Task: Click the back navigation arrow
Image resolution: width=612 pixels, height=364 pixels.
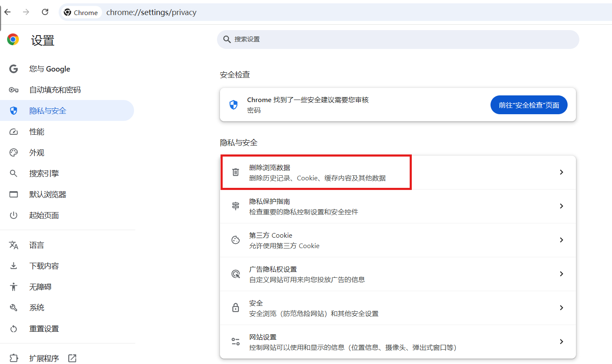Action: (8, 12)
